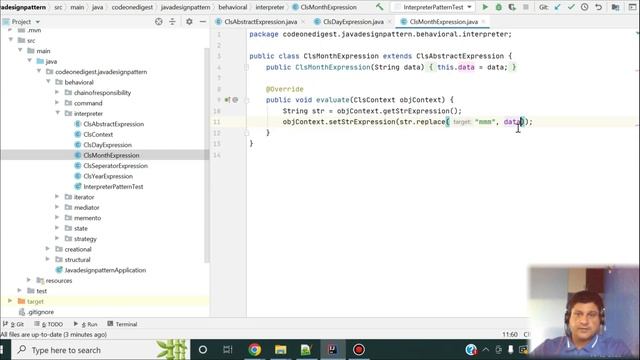Expand the structural package
Image resolution: width=640 pixels, height=360 pixels.
[48, 259]
